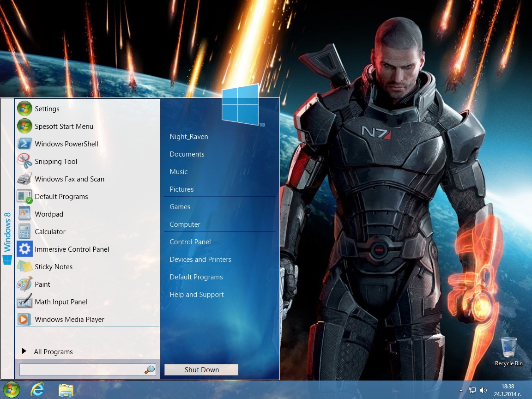Click the Calculator icon
The image size is (532, 399).
tap(24, 232)
